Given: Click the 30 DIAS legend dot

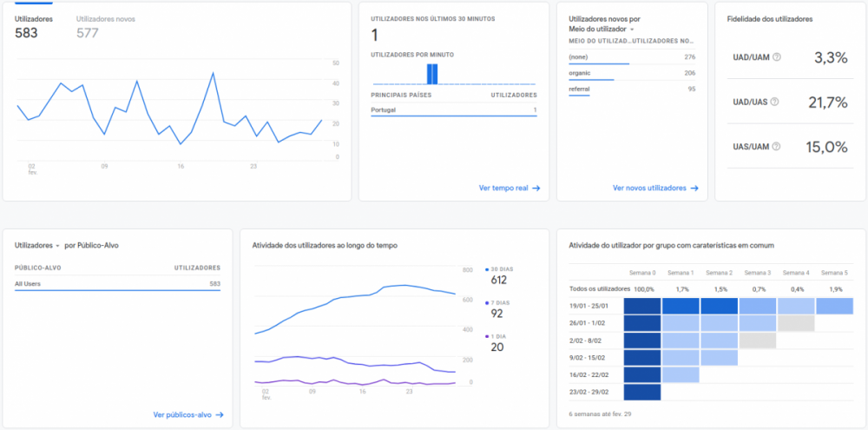Looking at the screenshot, I should pos(488,269).
